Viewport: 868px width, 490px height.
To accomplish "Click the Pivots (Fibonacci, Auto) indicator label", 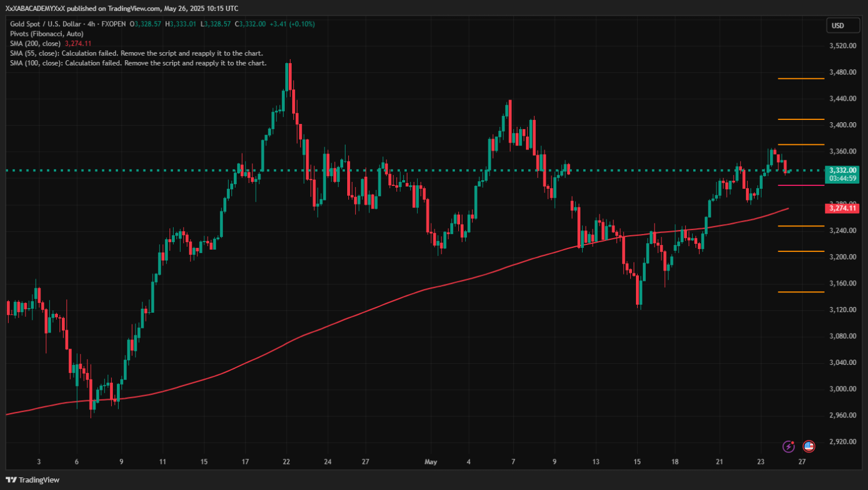I will point(47,34).
